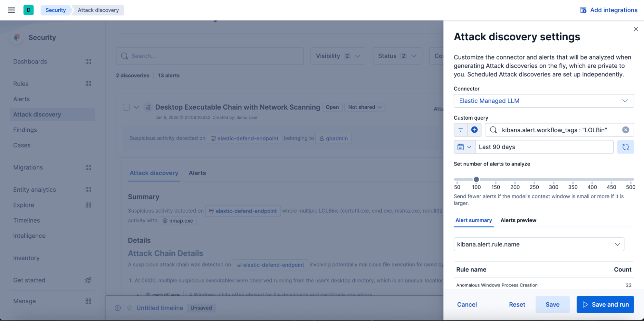This screenshot has height=321, width=644.
Task: Click the Unsaved timeline badge
Action: 201,308
